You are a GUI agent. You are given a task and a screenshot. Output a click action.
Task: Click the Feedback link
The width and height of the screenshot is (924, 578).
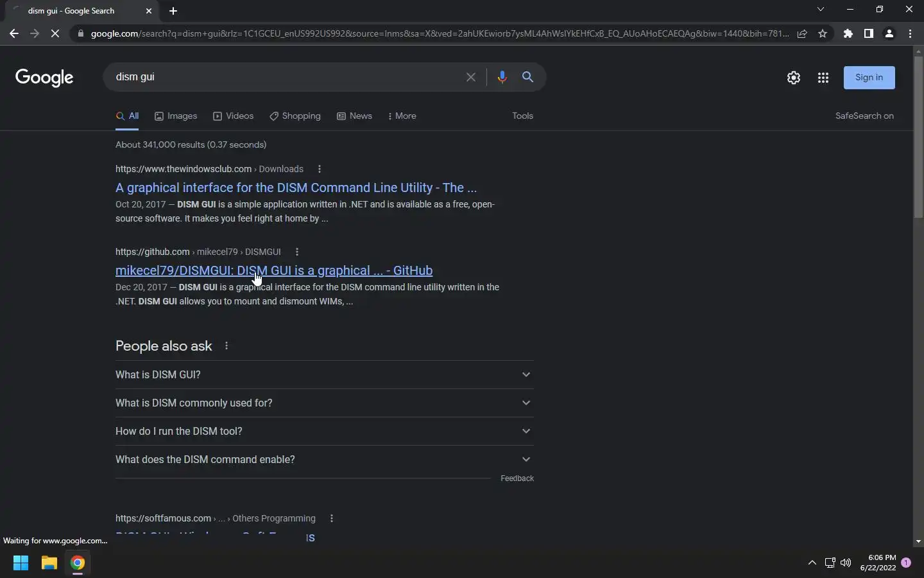point(517,478)
